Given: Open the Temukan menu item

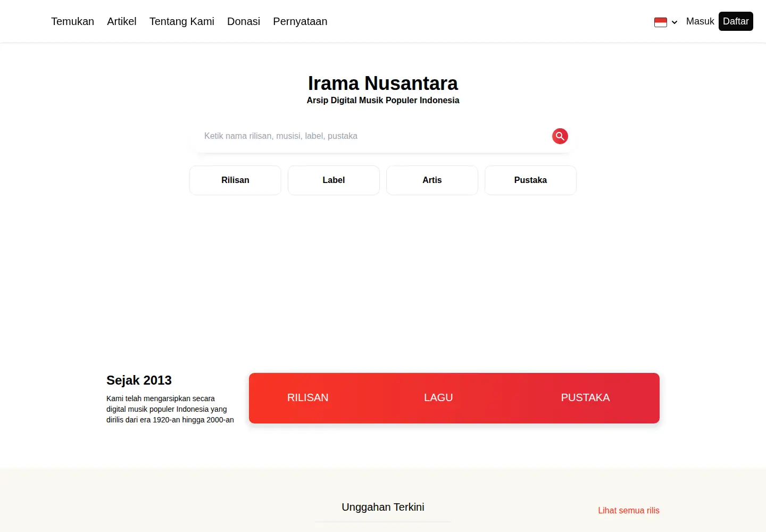Looking at the screenshot, I should [x=72, y=21].
